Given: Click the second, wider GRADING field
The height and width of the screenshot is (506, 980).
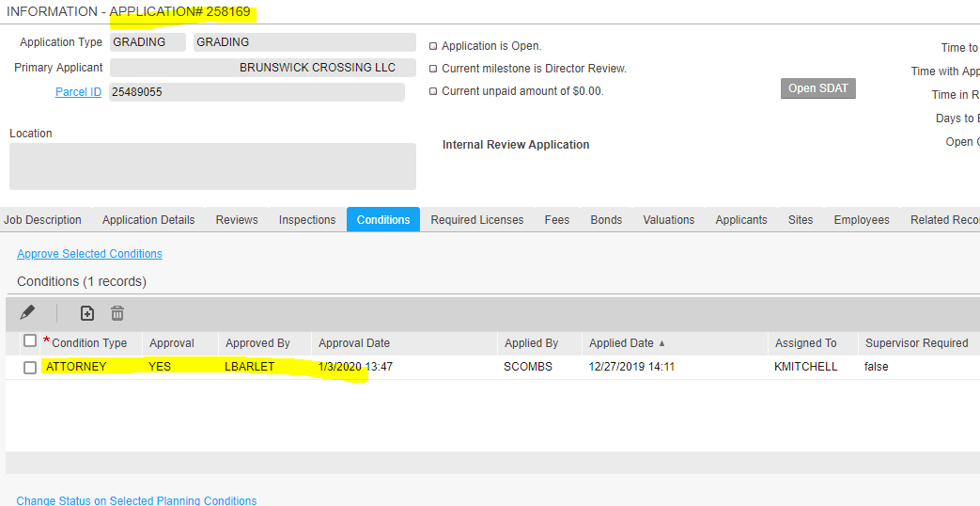Looking at the screenshot, I should coord(304,42).
